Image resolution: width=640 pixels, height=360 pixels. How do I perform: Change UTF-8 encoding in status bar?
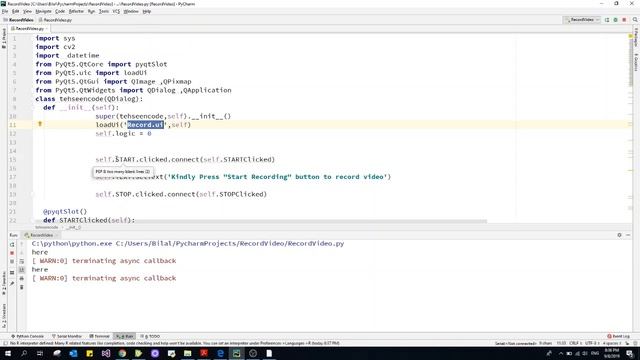coord(591,343)
